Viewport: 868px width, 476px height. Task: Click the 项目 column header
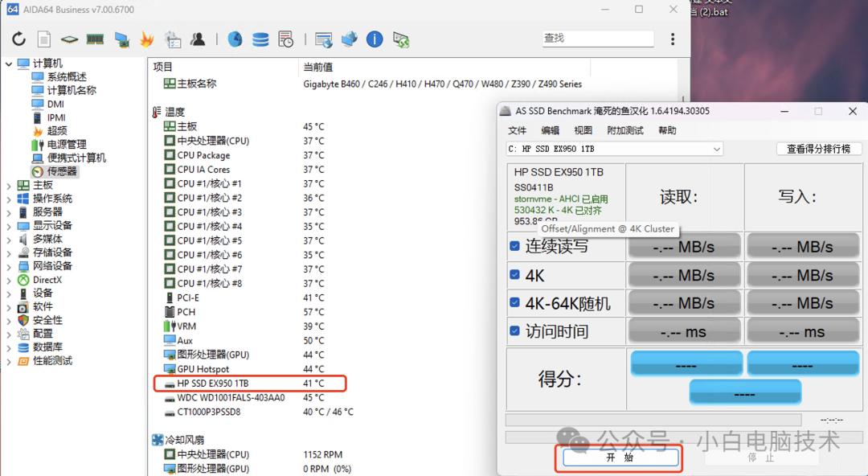tap(162, 67)
